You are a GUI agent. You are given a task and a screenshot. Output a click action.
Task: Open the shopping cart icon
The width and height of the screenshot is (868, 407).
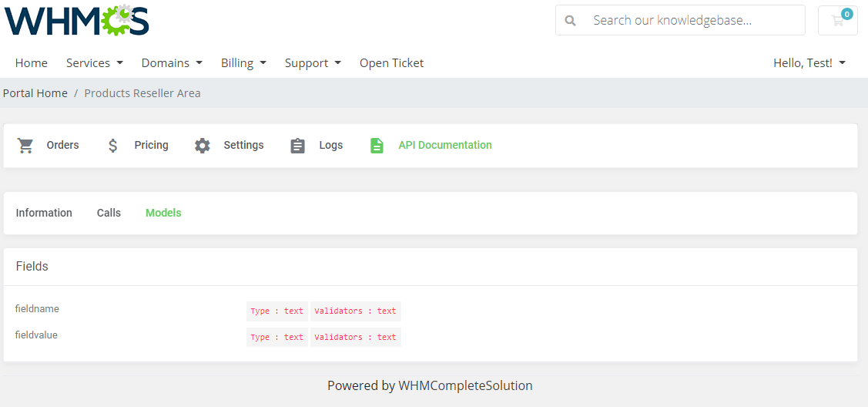(x=837, y=21)
